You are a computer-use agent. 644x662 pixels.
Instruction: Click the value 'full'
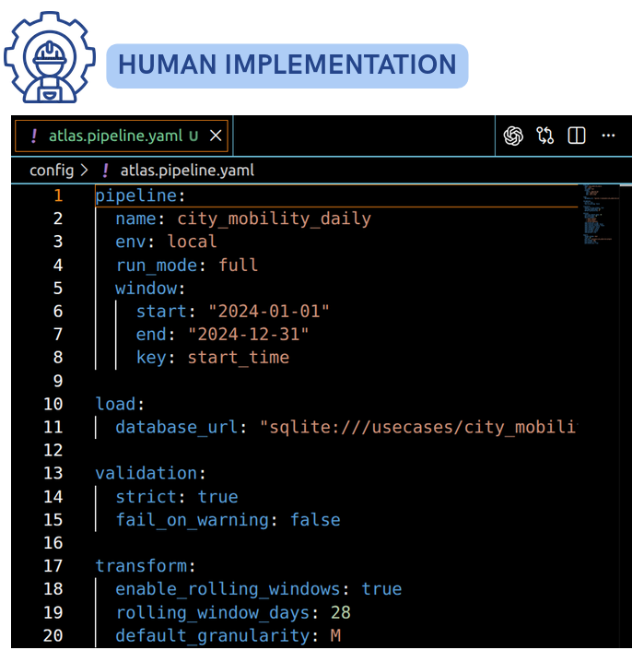pyautogui.click(x=238, y=266)
